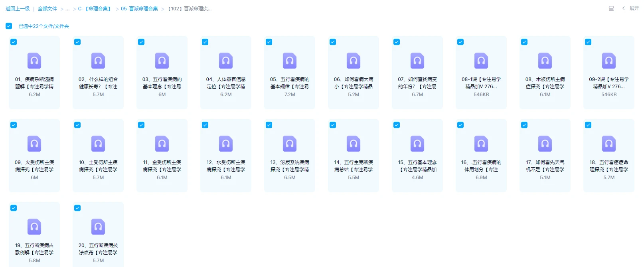Click 6.9M size under file 16
The width and height of the screenshot is (644, 267).
click(481, 178)
